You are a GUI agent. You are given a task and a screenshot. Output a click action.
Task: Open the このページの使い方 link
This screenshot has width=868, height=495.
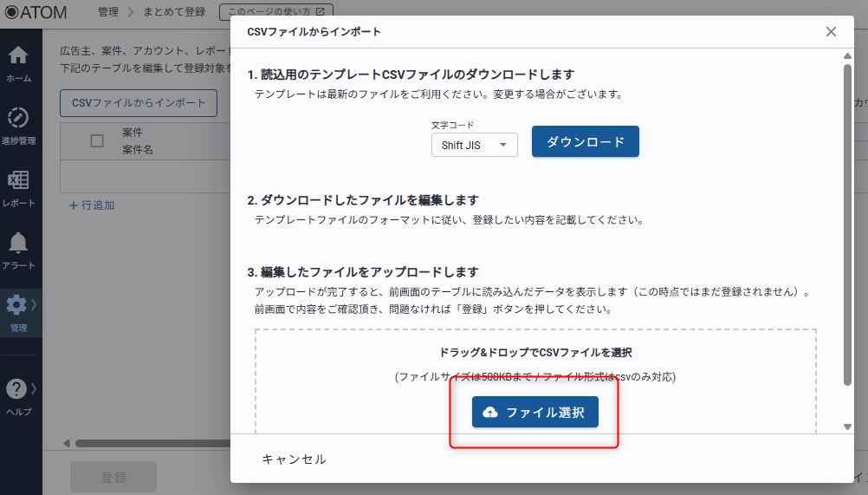coord(276,12)
